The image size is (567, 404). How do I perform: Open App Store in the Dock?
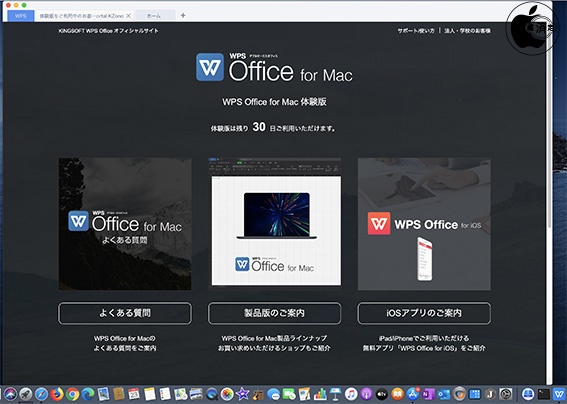(x=413, y=394)
